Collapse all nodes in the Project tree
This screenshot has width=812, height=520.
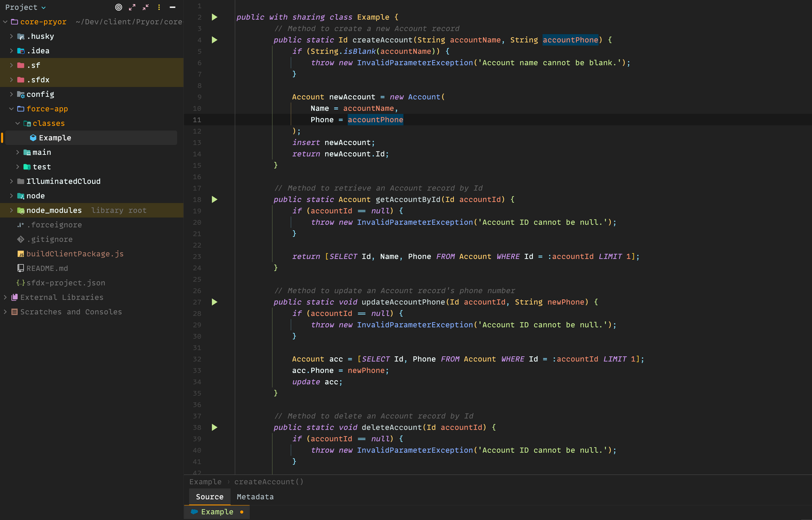point(145,7)
